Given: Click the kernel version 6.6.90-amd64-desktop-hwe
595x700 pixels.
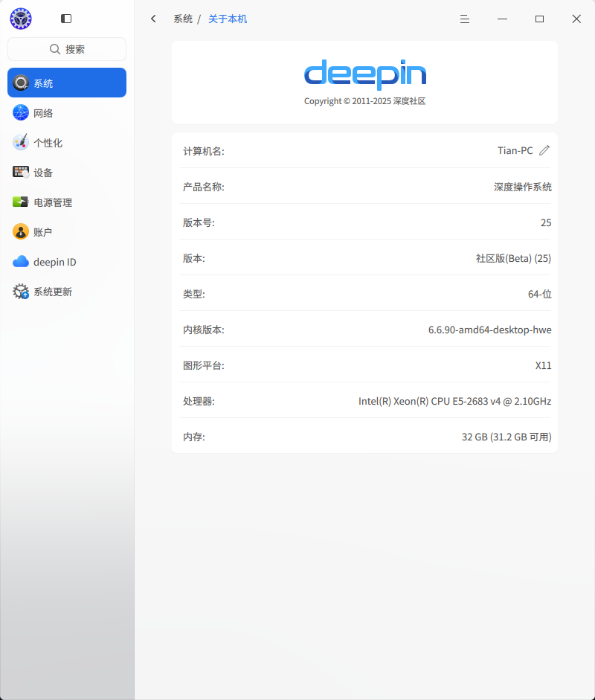Looking at the screenshot, I should [x=489, y=330].
